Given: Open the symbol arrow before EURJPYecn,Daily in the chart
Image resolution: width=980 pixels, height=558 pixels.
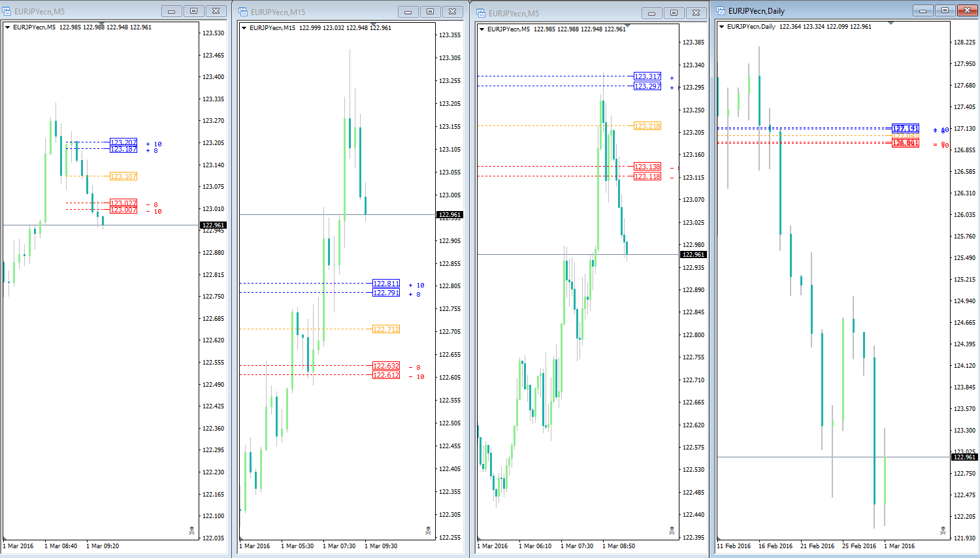Looking at the screenshot, I should pyautogui.click(x=721, y=27).
